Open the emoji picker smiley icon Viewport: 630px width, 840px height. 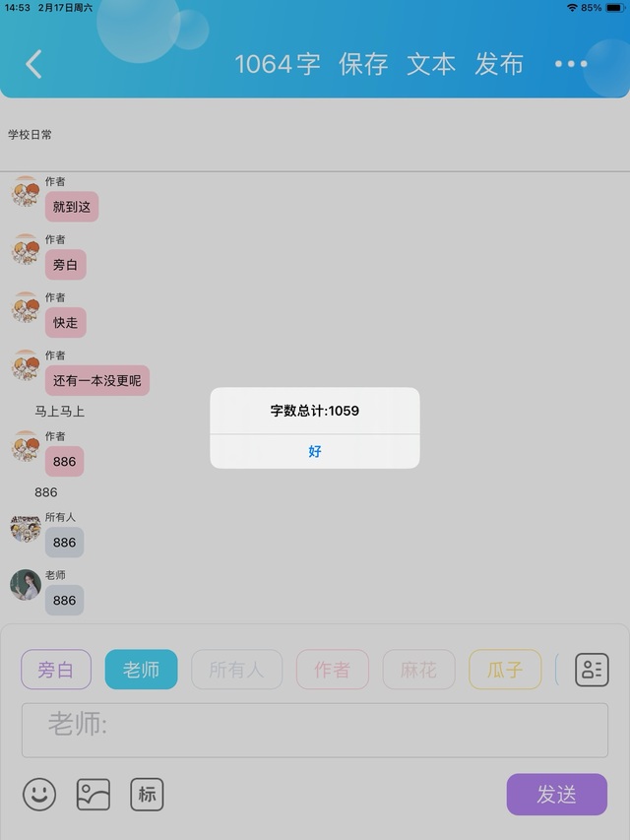39,794
